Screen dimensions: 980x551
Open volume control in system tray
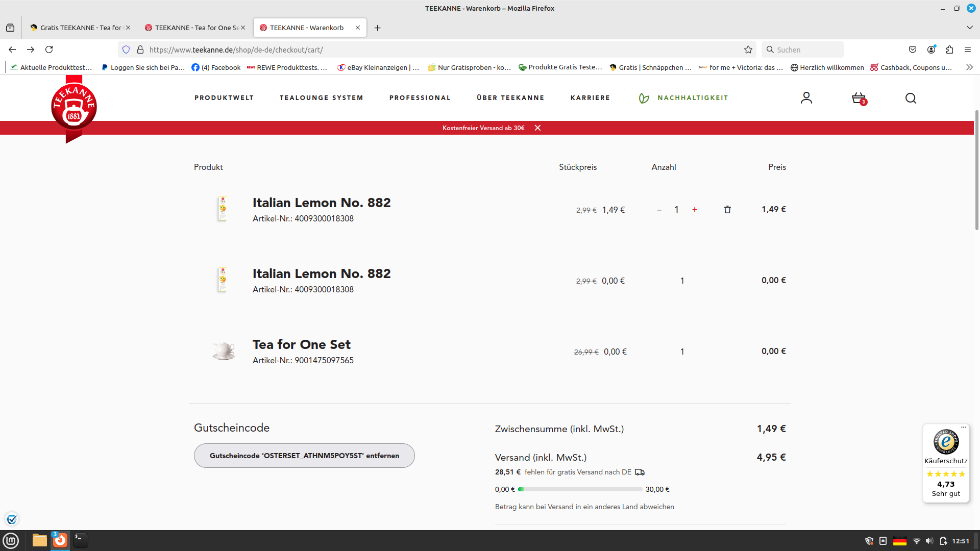[929, 541]
